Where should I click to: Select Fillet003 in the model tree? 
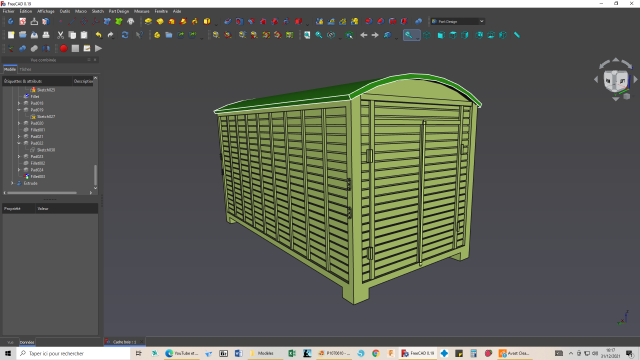point(38,176)
